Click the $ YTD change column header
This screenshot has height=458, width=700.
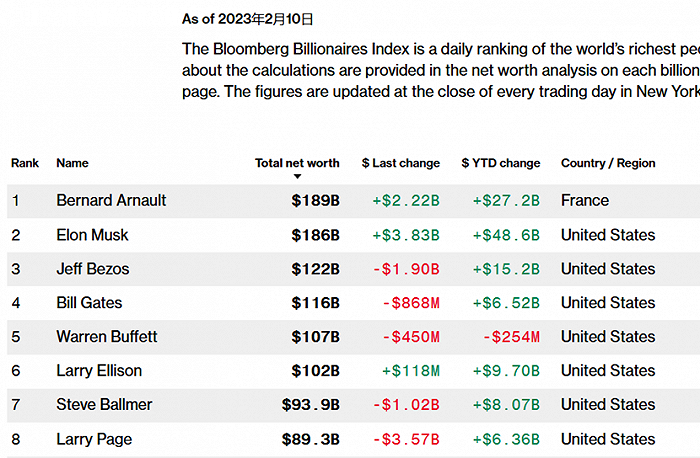[x=500, y=163]
